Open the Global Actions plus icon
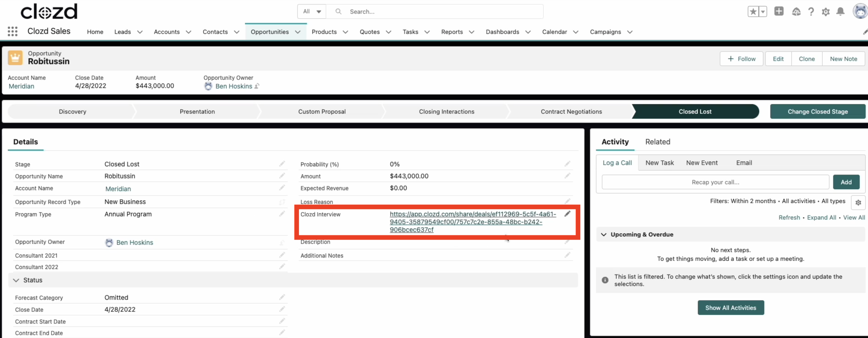The height and width of the screenshot is (338, 868). (x=779, y=11)
